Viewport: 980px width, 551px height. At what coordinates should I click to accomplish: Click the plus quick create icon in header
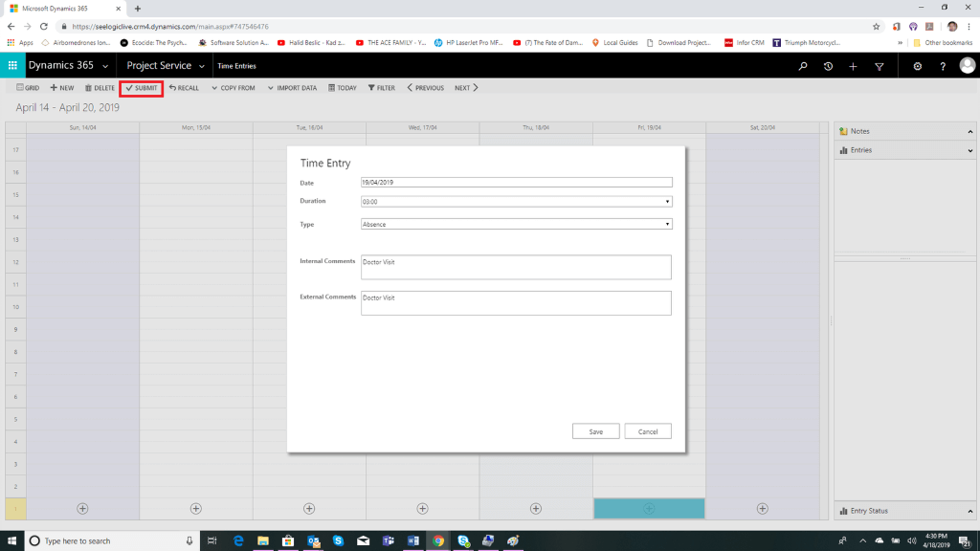[x=853, y=66]
